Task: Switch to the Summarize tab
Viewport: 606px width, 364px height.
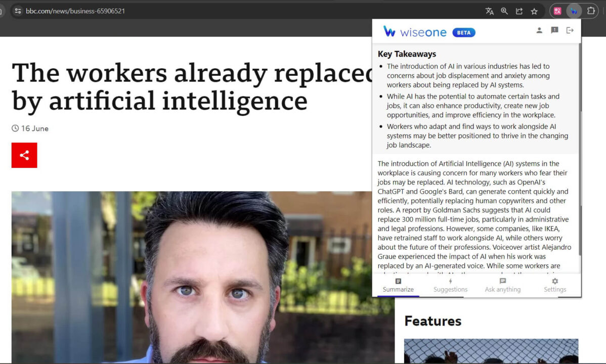Action: click(x=398, y=285)
